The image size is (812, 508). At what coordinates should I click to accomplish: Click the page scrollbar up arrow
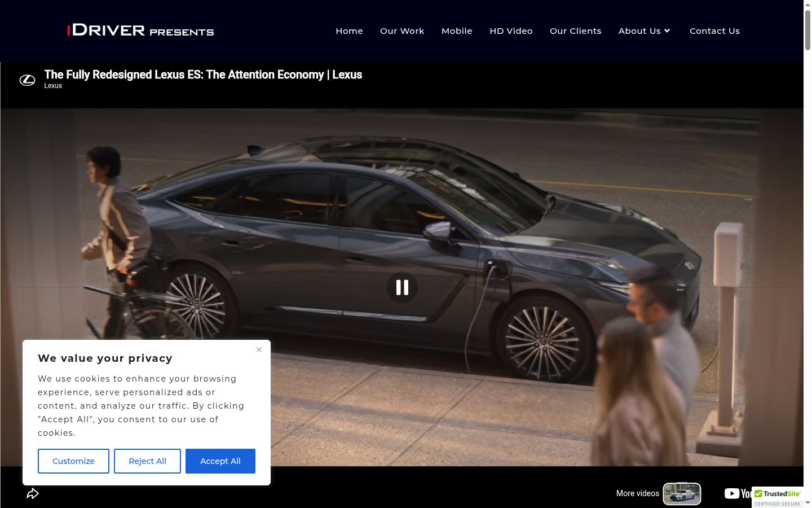coord(807,5)
